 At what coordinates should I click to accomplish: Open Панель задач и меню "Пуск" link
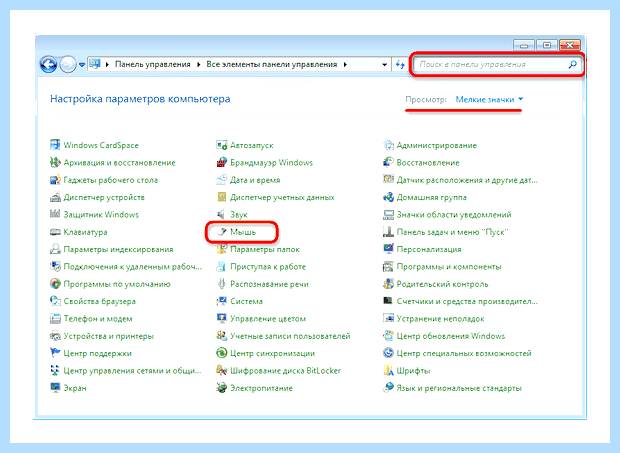(x=452, y=232)
